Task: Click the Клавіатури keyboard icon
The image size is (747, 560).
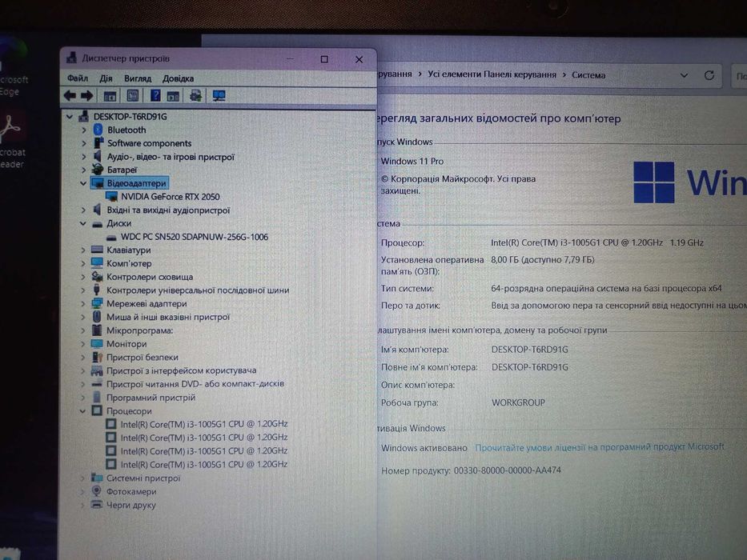Action: 97,250
